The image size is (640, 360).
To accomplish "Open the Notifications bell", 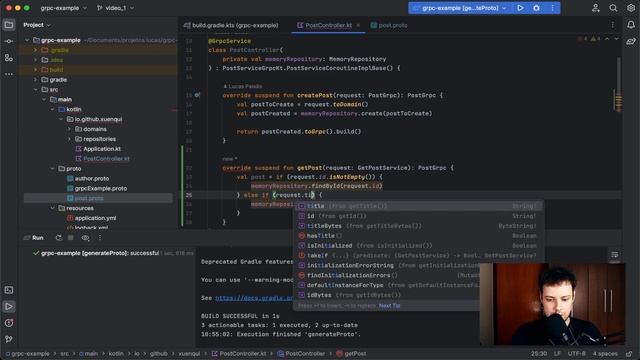I will [x=631, y=25].
